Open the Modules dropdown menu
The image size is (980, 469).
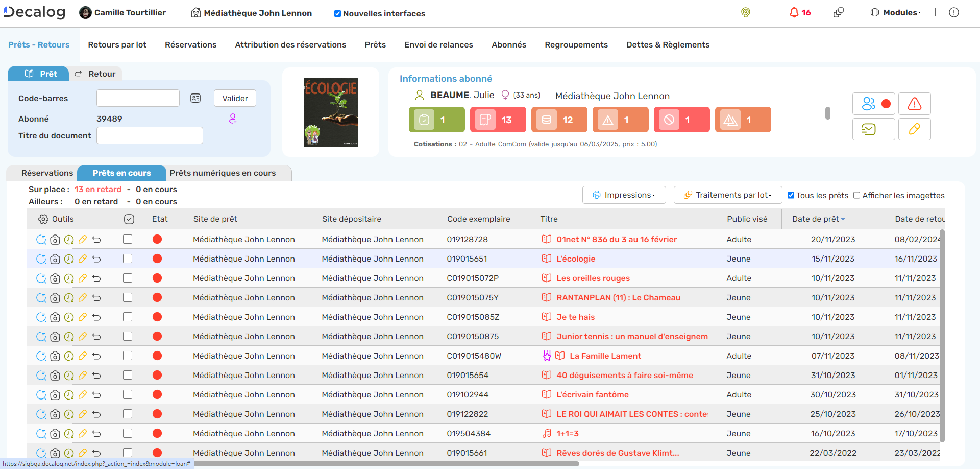click(896, 12)
